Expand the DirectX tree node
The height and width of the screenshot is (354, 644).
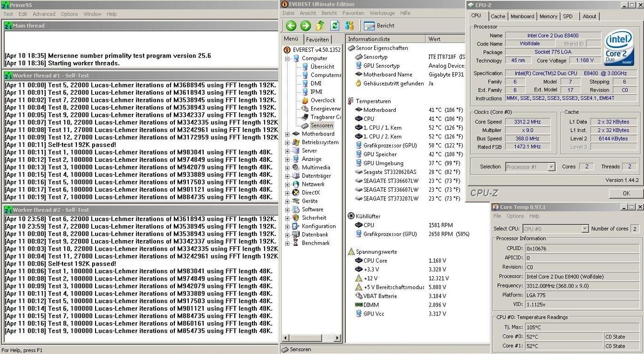tap(288, 193)
